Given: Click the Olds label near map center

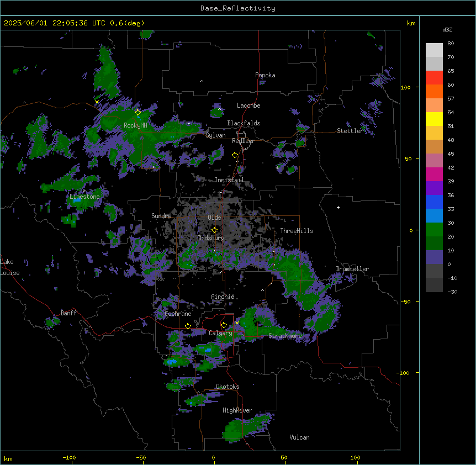Looking at the screenshot, I should [x=214, y=218].
